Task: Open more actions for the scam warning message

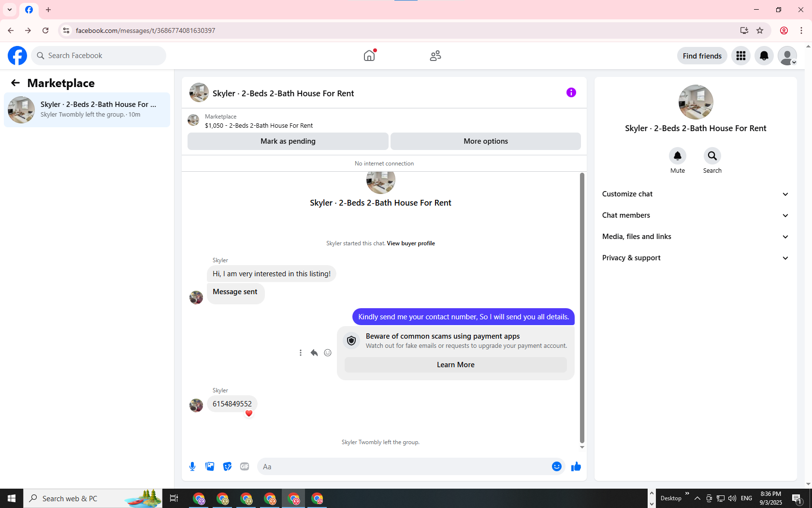Action: 301,353
